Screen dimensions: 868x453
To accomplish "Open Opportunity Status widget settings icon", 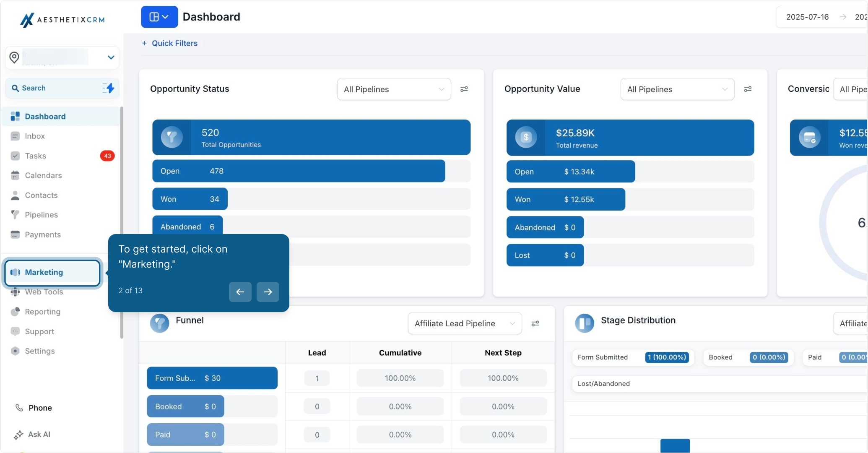I will [x=464, y=89].
